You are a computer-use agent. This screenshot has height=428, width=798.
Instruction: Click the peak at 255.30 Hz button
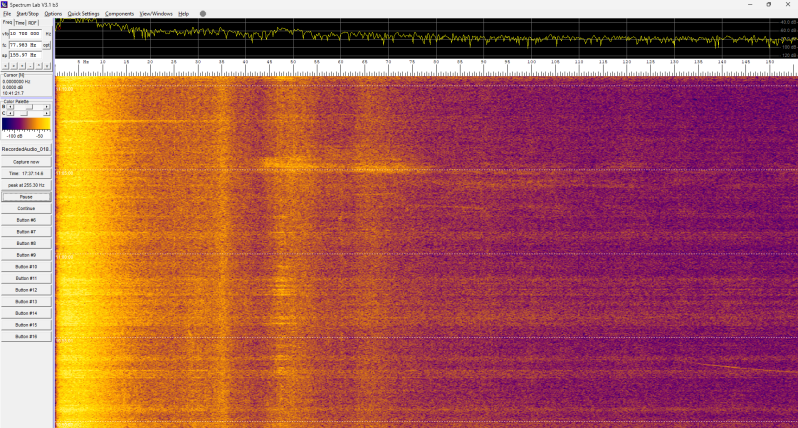pos(26,185)
